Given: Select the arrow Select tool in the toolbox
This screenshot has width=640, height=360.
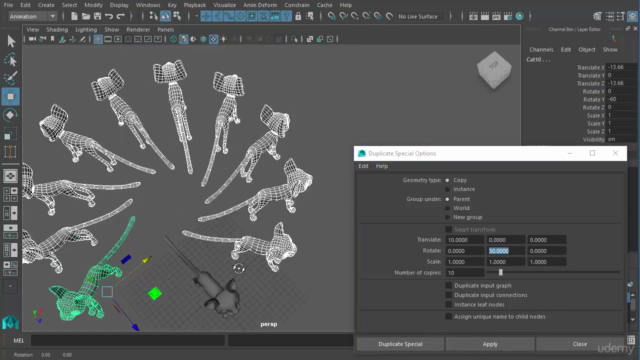Looking at the screenshot, I should coord(11,41).
